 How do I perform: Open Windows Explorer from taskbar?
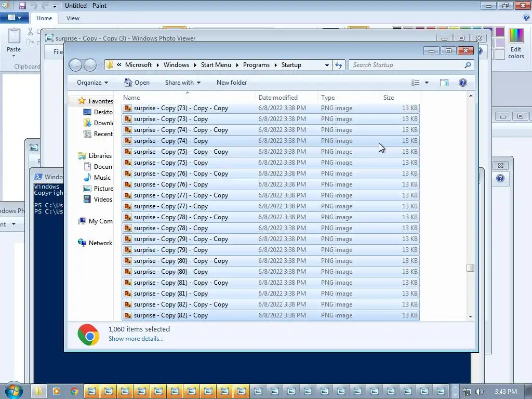coord(38,391)
